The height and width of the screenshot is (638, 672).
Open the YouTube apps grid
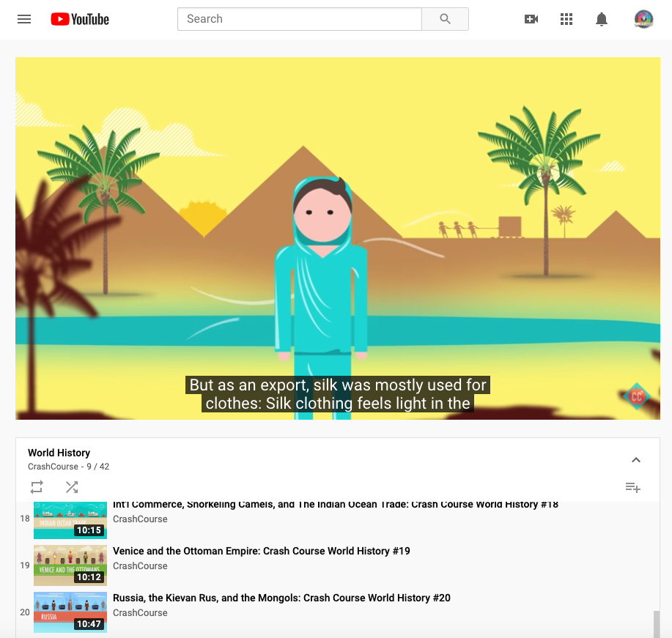click(566, 19)
